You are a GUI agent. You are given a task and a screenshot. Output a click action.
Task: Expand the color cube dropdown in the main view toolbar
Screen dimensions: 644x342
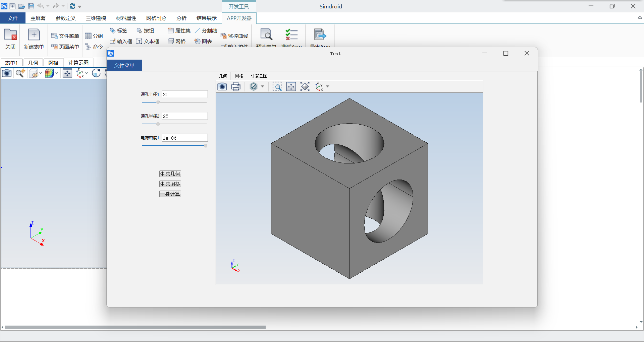[x=57, y=73]
